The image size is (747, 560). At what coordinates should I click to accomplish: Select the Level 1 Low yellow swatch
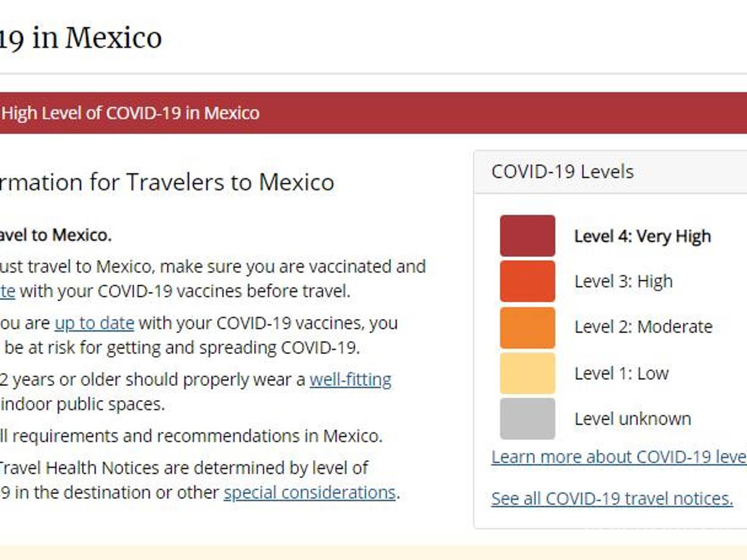pyautogui.click(x=527, y=373)
